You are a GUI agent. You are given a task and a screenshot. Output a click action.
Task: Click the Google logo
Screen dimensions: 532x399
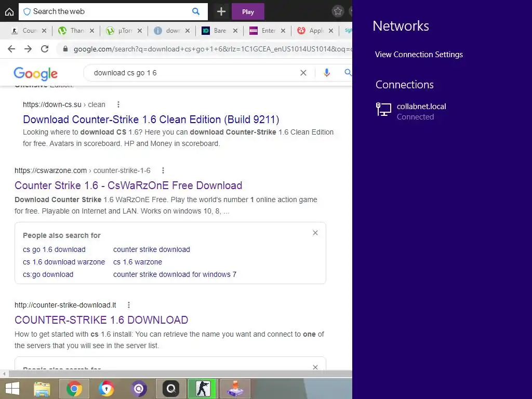[x=36, y=73]
